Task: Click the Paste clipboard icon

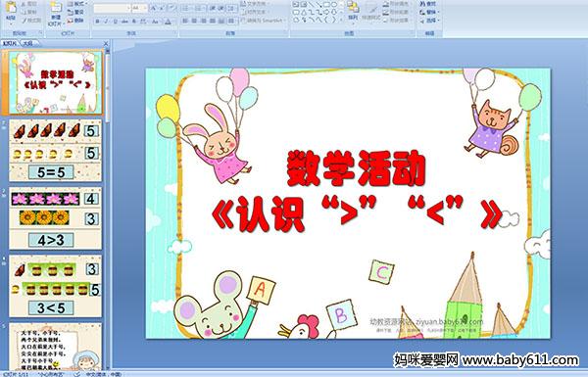Action: pyautogui.click(x=11, y=10)
